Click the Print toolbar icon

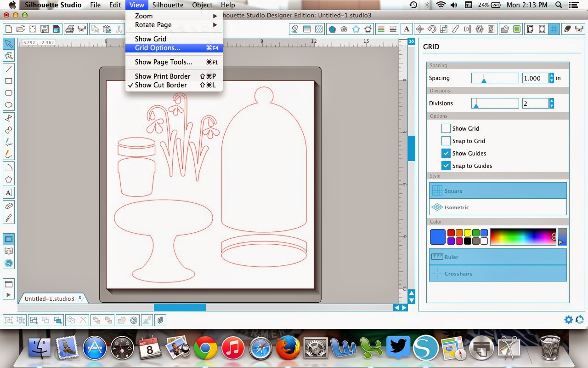point(69,29)
